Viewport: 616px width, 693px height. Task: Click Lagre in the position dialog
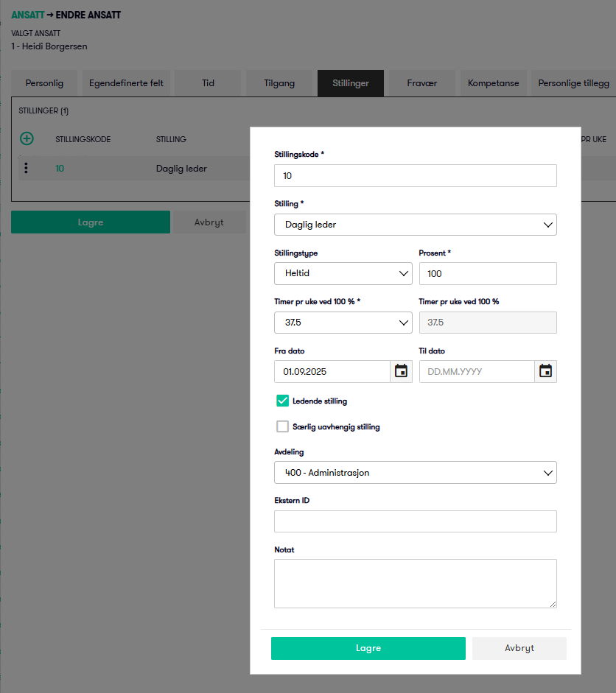[x=368, y=648]
